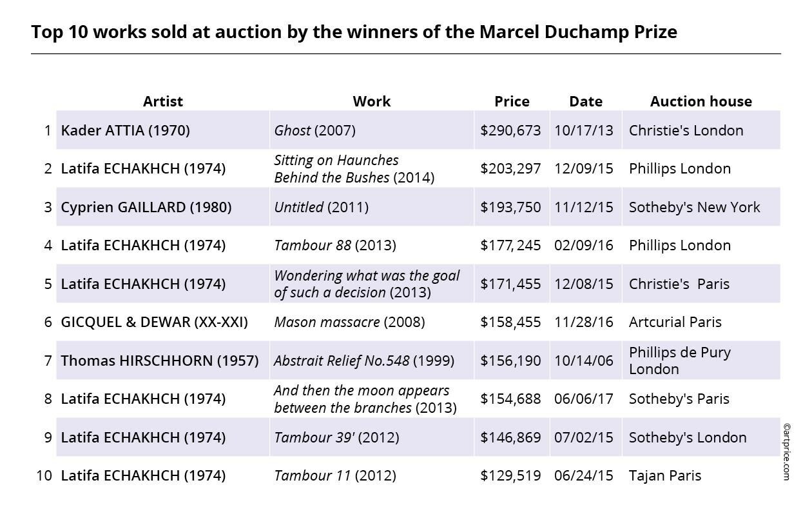Screen dimensions: 812x516
Task: Click the Artist column header
Action: (162, 101)
